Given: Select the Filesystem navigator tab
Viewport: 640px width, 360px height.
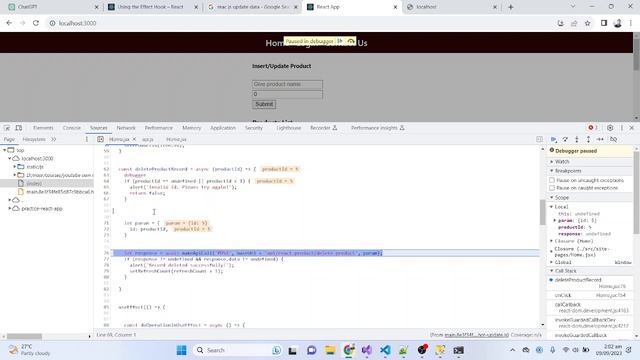Looking at the screenshot, I should [34, 139].
